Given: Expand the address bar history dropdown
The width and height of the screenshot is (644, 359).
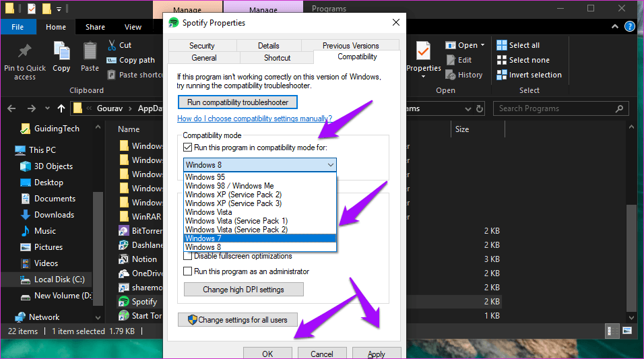Looking at the screenshot, I should coord(468,108).
